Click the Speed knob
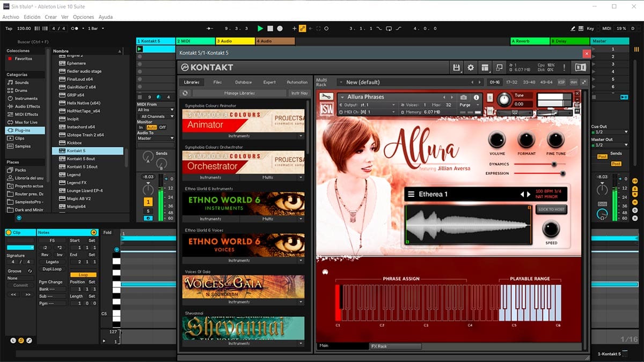This screenshot has height=362, width=644. (x=551, y=229)
